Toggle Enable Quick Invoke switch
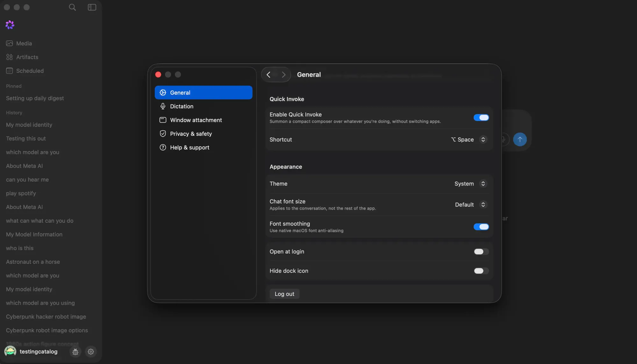Viewport: 637px width, 364px height. [x=481, y=118]
